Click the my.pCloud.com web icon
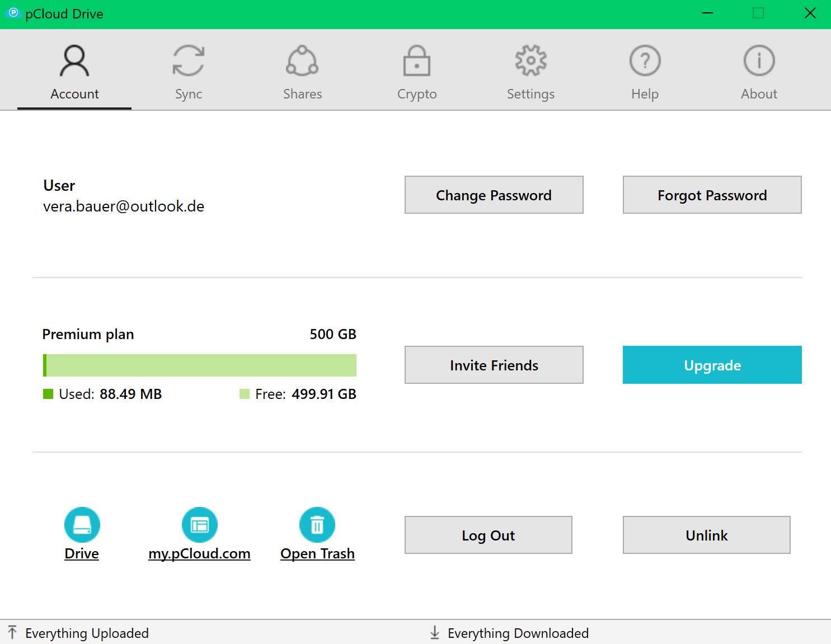Screen dimensions: 831x644 click(200, 525)
